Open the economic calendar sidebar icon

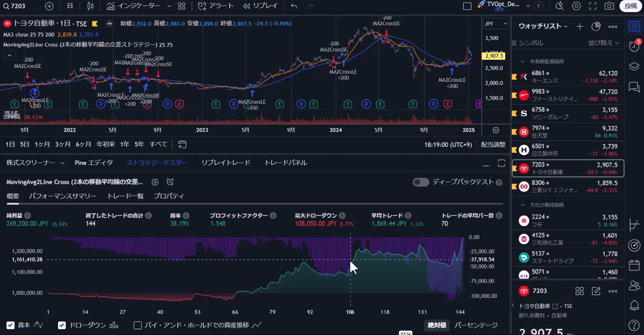click(x=634, y=265)
